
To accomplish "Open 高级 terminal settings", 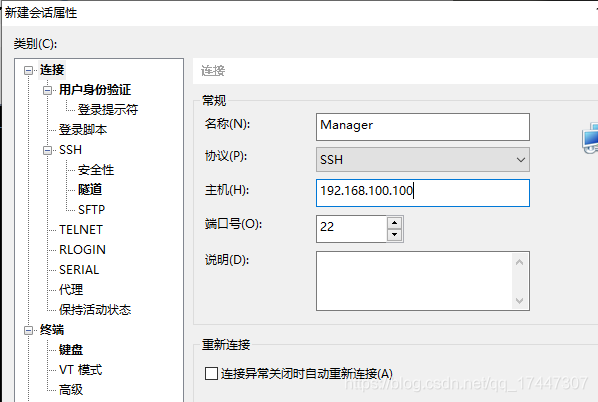I will 71,389.
